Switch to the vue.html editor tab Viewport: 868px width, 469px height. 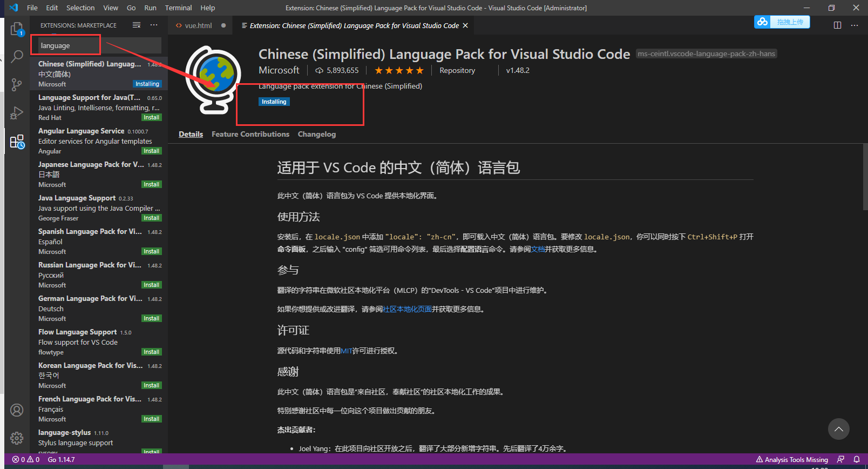point(200,25)
